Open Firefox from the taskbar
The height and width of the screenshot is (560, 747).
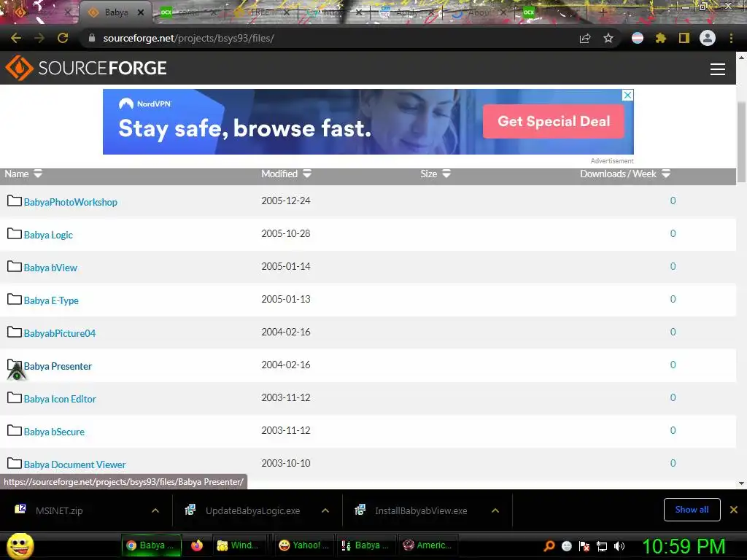197,545
